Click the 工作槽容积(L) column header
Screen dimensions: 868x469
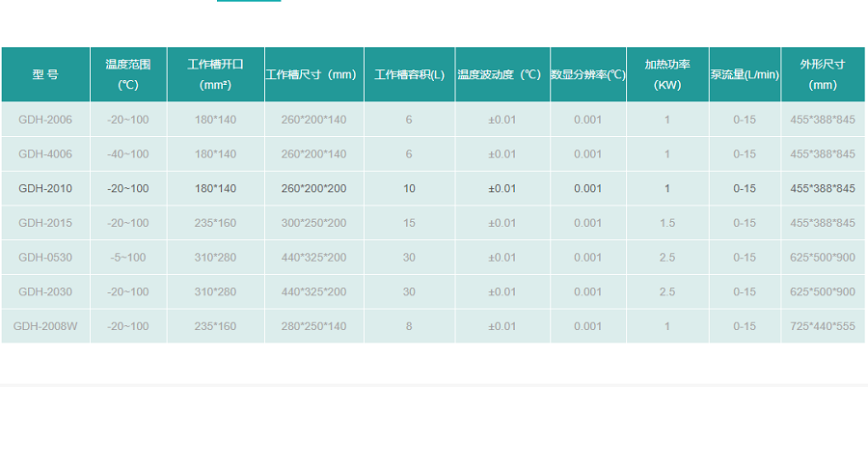(409, 74)
